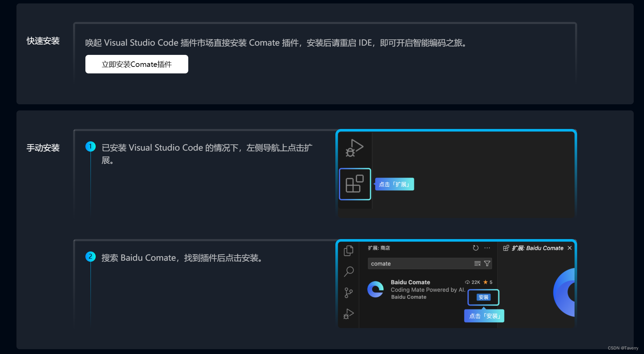Click the star rating 5
644x354 pixels.
[488, 282]
